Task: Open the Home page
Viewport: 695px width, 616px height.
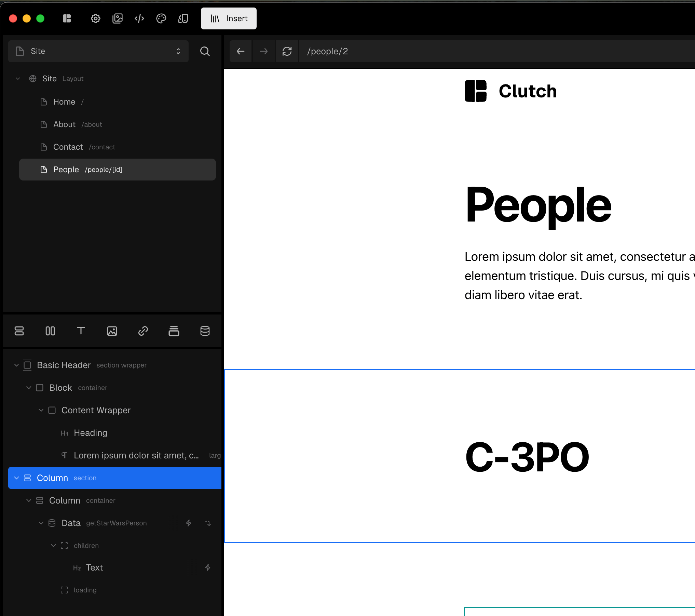Action: [x=118, y=102]
